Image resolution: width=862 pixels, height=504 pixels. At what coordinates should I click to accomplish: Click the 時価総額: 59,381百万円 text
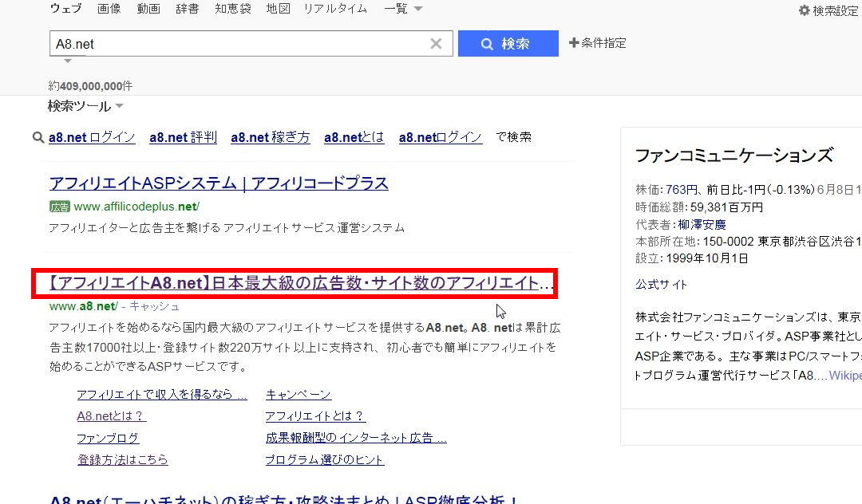[x=699, y=207]
